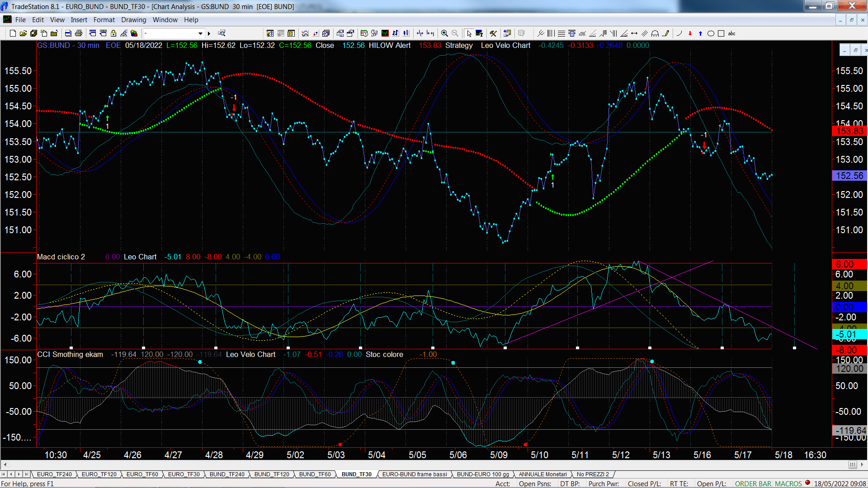This screenshot has height=488, width=868.
Task: Select the candlestick bar type icon
Action: pyautogui.click(x=406, y=33)
